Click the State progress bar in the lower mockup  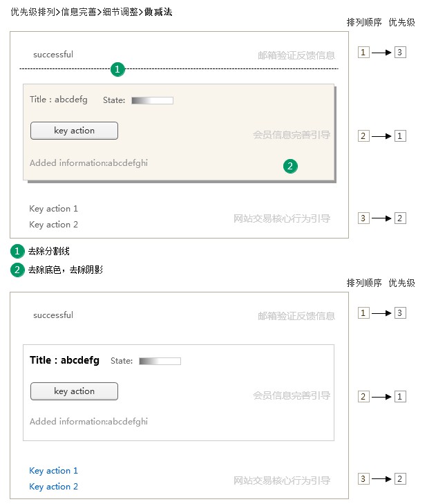[x=160, y=361]
